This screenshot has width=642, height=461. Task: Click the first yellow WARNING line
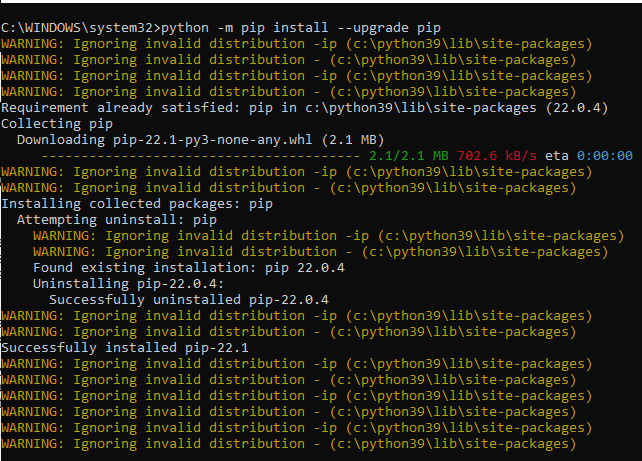pyautogui.click(x=297, y=44)
